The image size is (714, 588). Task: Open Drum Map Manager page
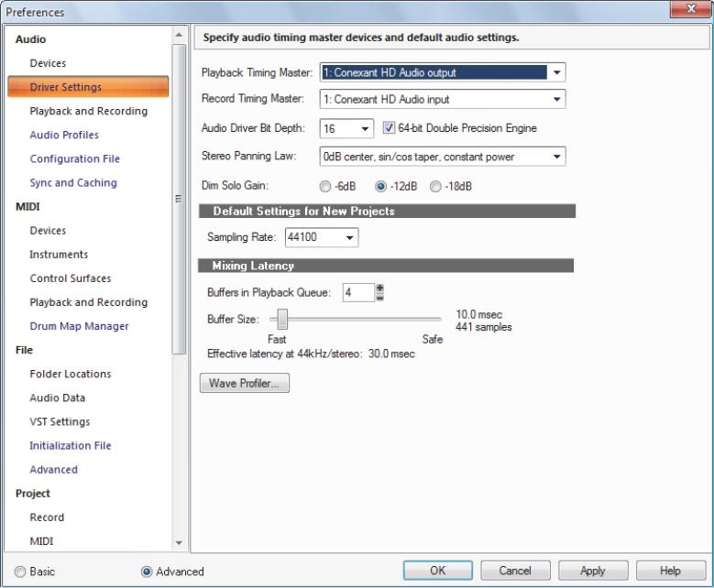[79, 326]
